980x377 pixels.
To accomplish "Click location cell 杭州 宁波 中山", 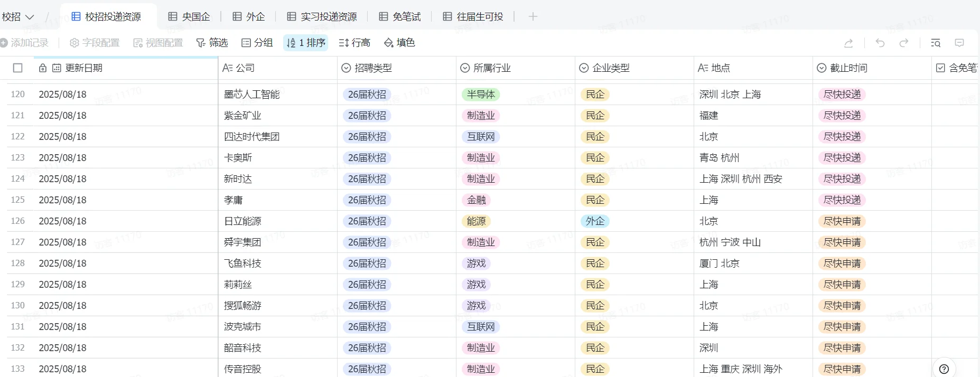I will click(x=753, y=242).
